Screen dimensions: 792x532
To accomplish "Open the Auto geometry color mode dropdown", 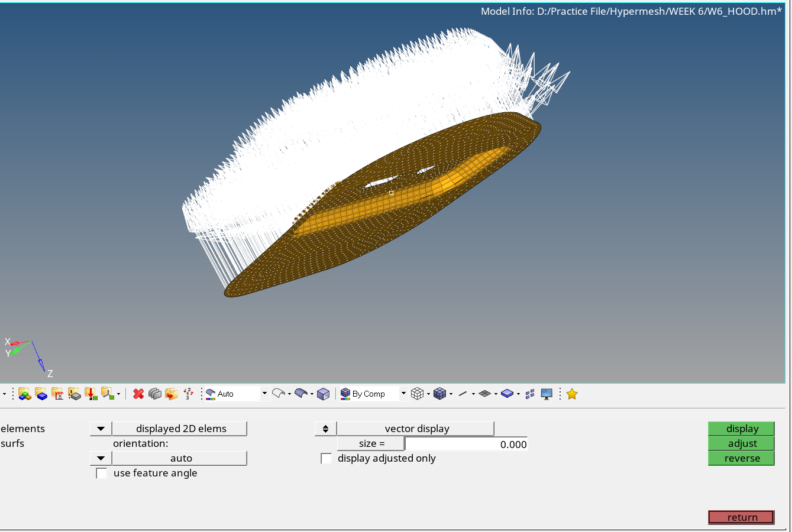I will coord(264,394).
